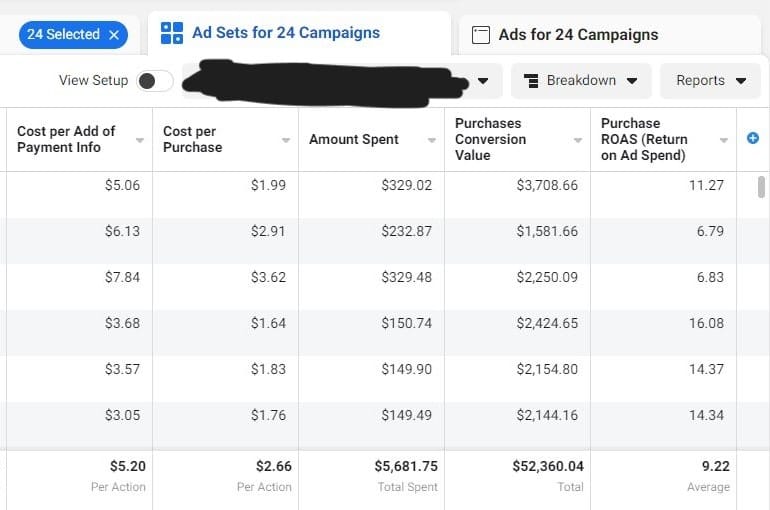Select the $3,708.66 conversion value cell

[x=547, y=185]
